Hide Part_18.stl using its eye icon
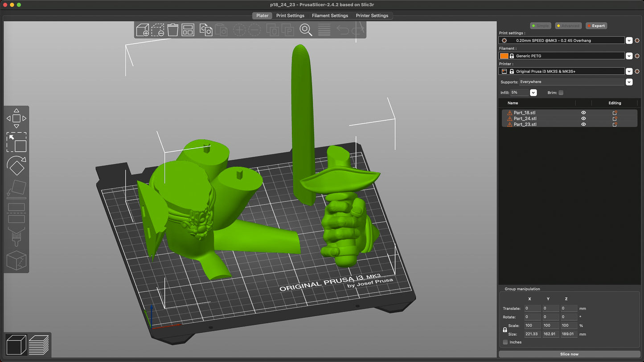 [583, 113]
